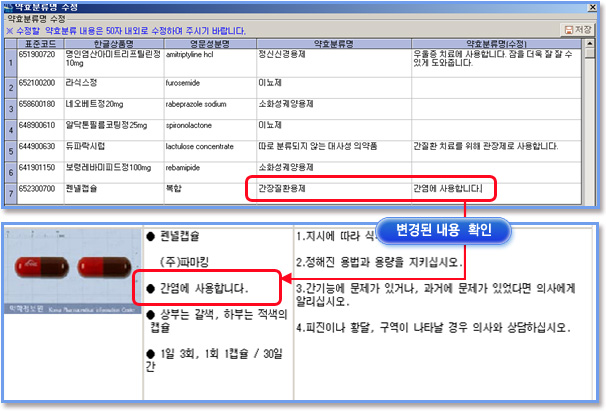Click the 저장 save button
This screenshot has height=412, width=606.
click(x=577, y=30)
